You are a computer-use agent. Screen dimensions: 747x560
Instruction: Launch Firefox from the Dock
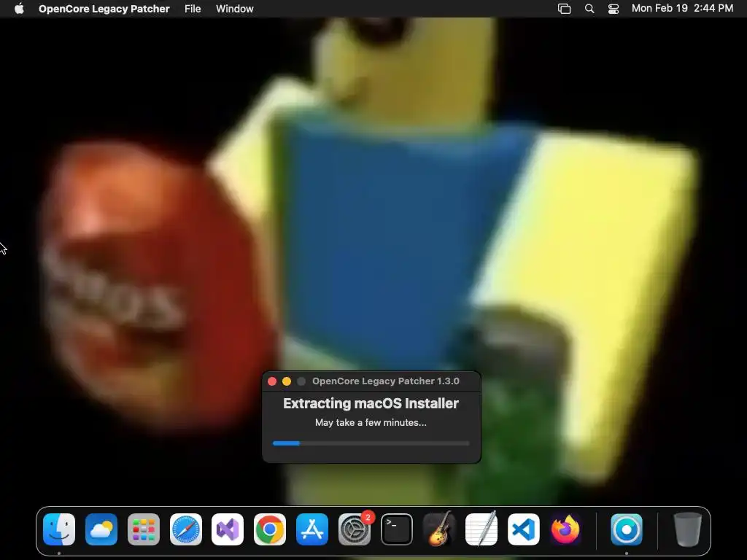click(565, 529)
